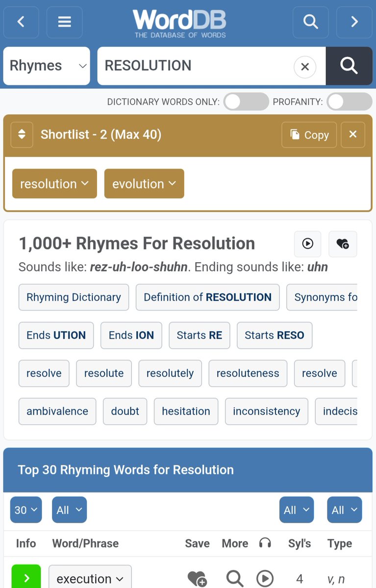Click the resolute related word

coord(104,373)
